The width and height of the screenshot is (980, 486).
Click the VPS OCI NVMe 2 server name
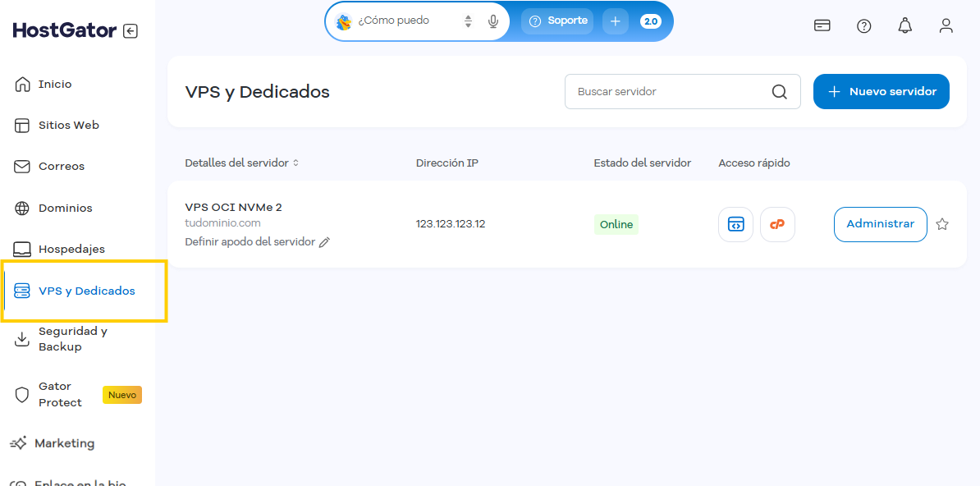pyautogui.click(x=234, y=207)
